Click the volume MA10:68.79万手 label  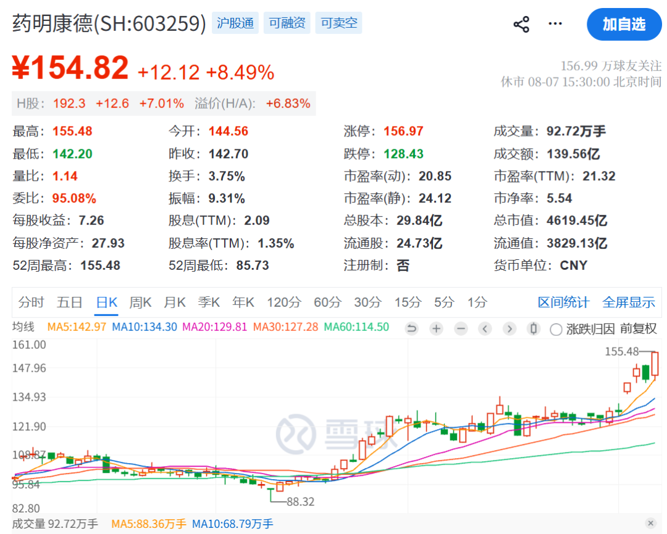(x=233, y=524)
